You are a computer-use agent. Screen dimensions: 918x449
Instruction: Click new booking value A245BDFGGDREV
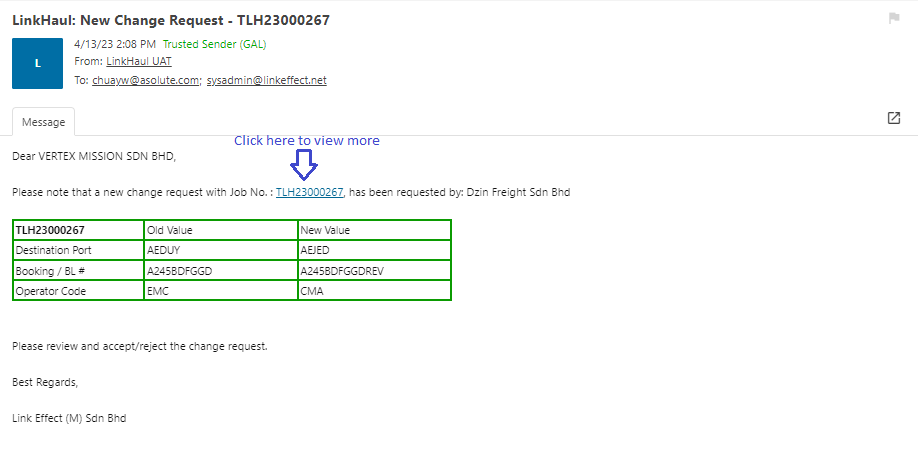(342, 271)
